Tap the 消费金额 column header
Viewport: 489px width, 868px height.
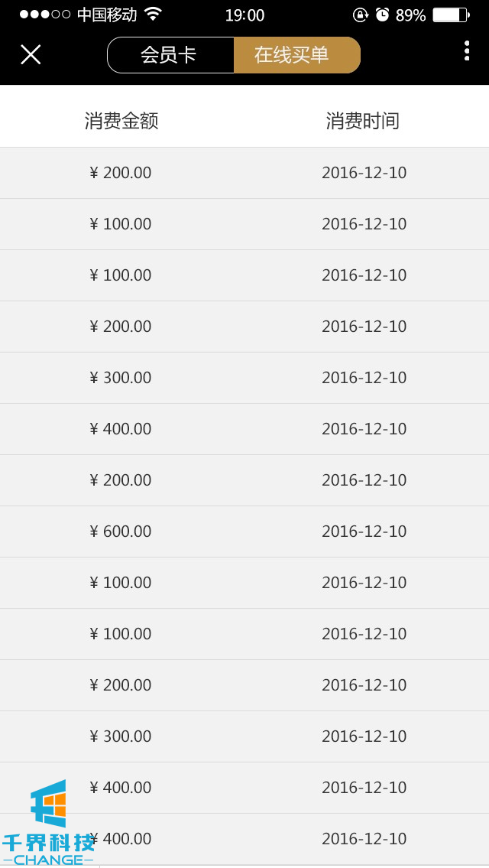coord(121,121)
